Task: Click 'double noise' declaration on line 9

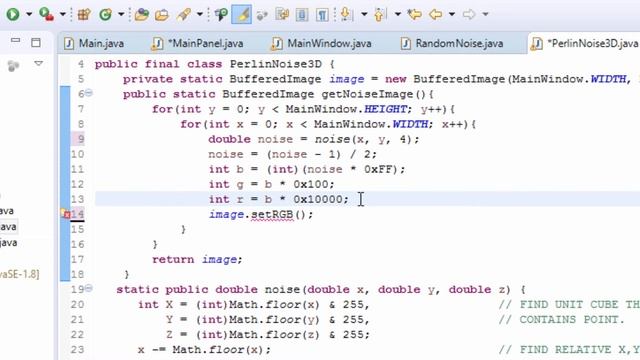Action: [x=251, y=139]
